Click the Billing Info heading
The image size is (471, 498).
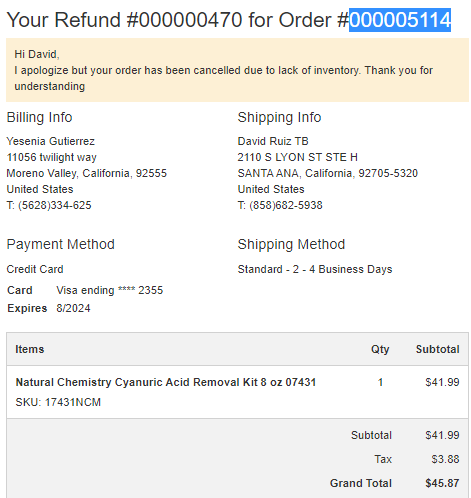[39, 117]
